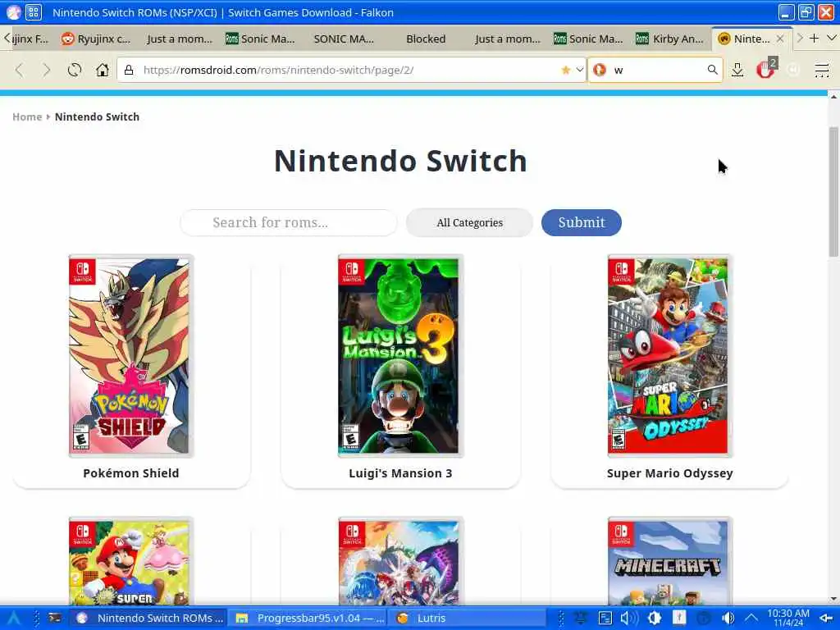Click the browser forward arrow
This screenshot has width=840, height=630.
(47, 71)
